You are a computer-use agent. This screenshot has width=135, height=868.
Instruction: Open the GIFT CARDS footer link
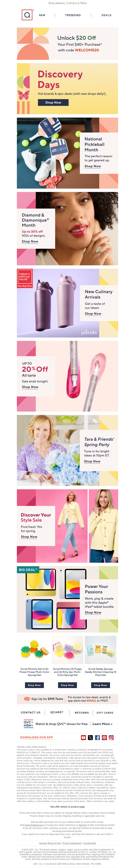coord(105,713)
